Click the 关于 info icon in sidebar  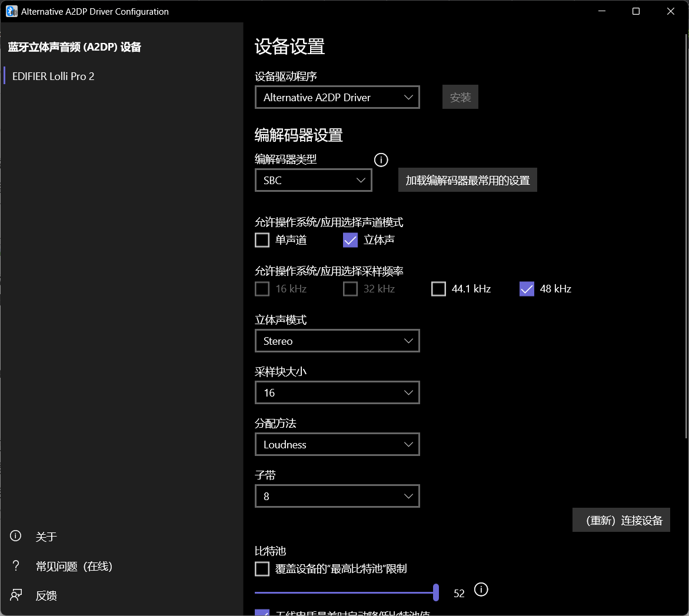pos(16,536)
